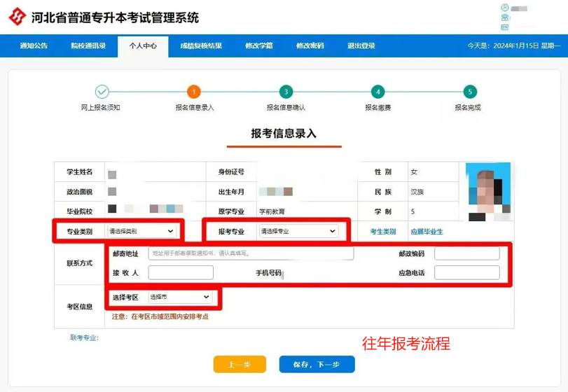Click the 汉族 ethnicity value

(417, 192)
